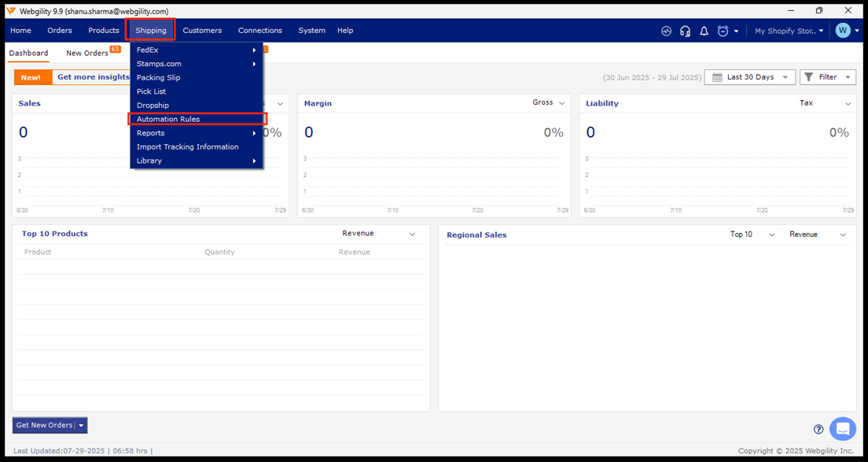Open notifications bell icon
The image size is (868, 462).
click(704, 31)
